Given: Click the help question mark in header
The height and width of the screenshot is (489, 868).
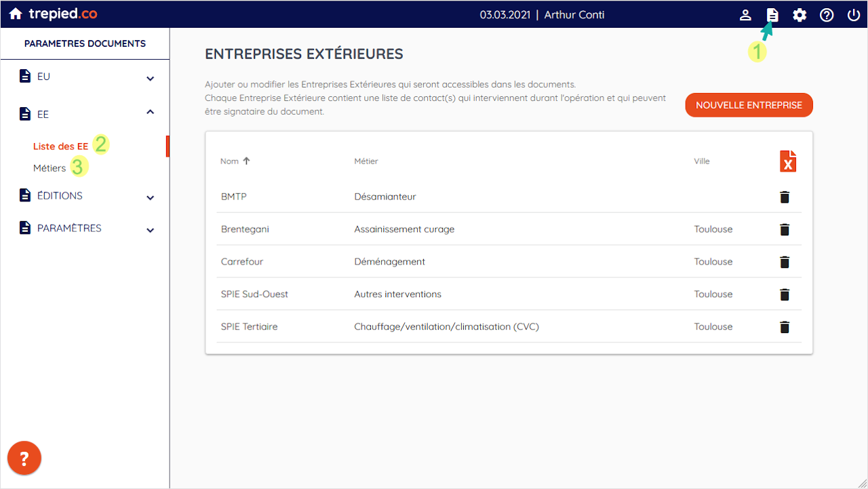Looking at the screenshot, I should click(x=827, y=15).
